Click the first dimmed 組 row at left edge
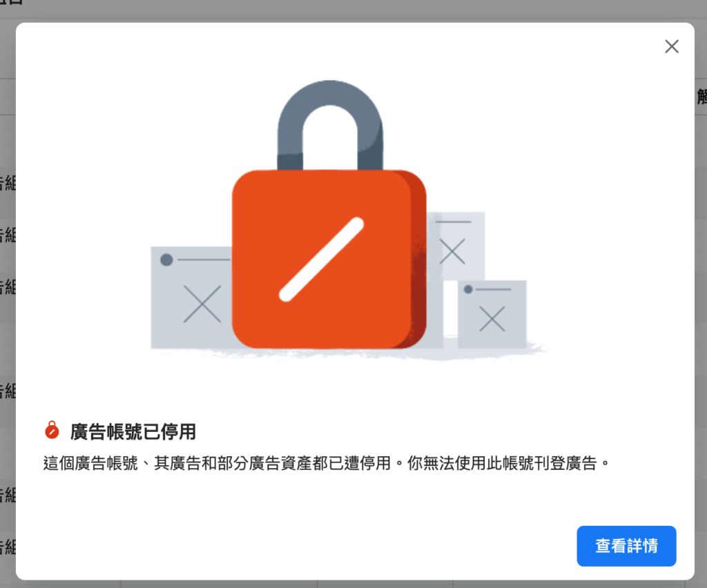Image resolution: width=707 pixels, height=588 pixels. coord(8,183)
